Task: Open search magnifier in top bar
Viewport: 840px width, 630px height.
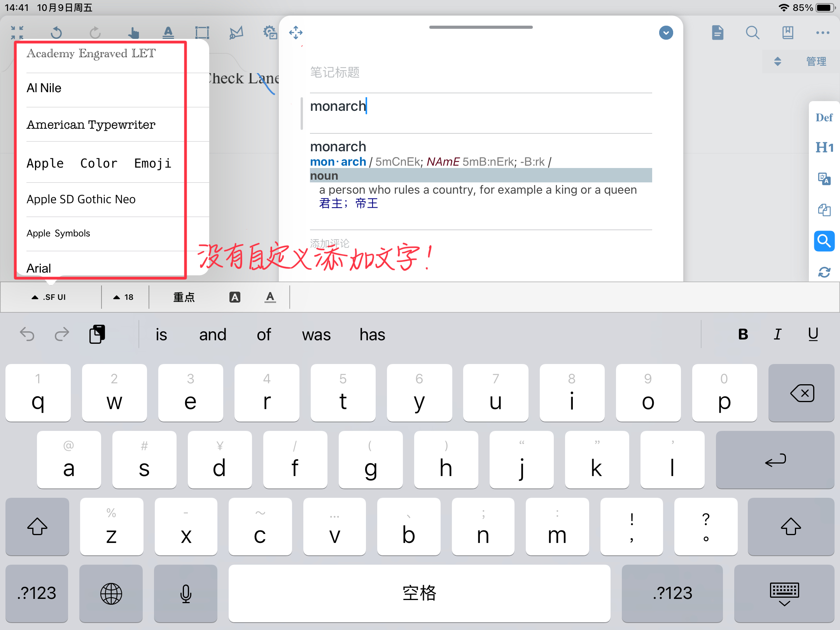Action: [x=752, y=33]
